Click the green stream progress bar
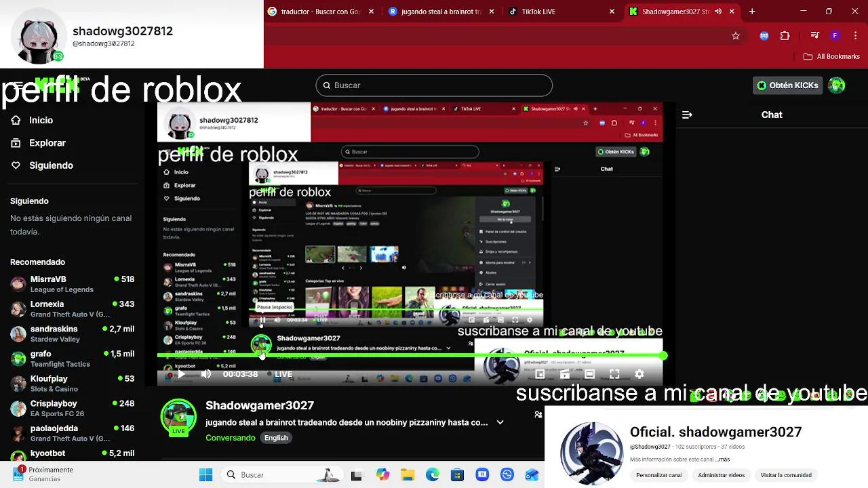The width and height of the screenshot is (868, 488). 410,355
